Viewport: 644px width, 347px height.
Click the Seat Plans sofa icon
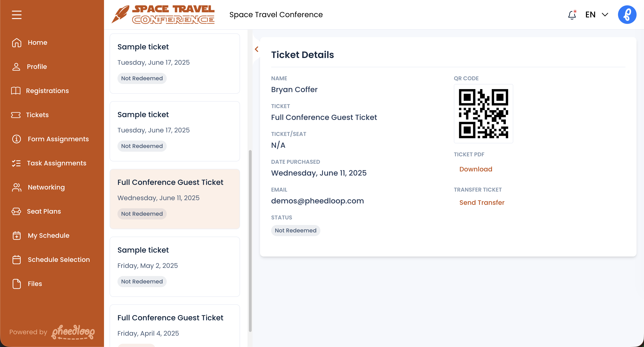coord(16,211)
